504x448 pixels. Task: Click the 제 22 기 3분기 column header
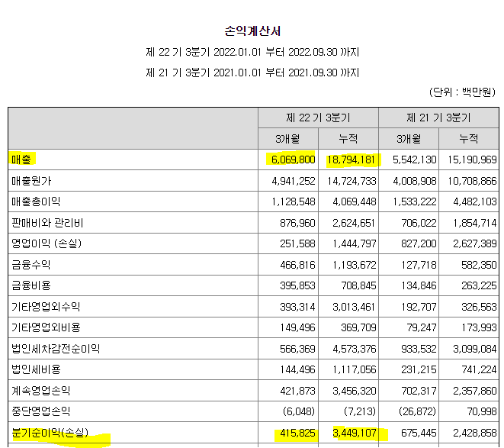tap(318, 118)
